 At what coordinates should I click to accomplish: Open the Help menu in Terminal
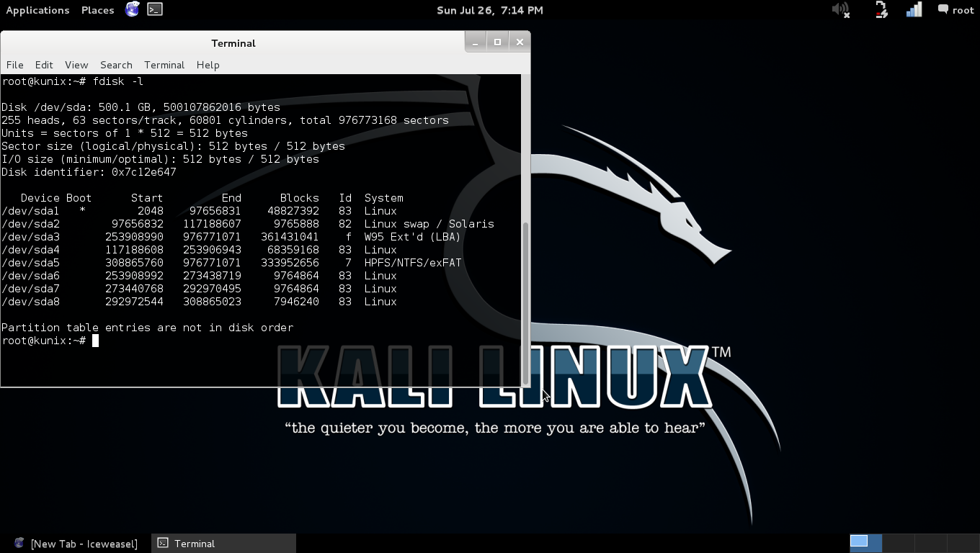point(208,65)
